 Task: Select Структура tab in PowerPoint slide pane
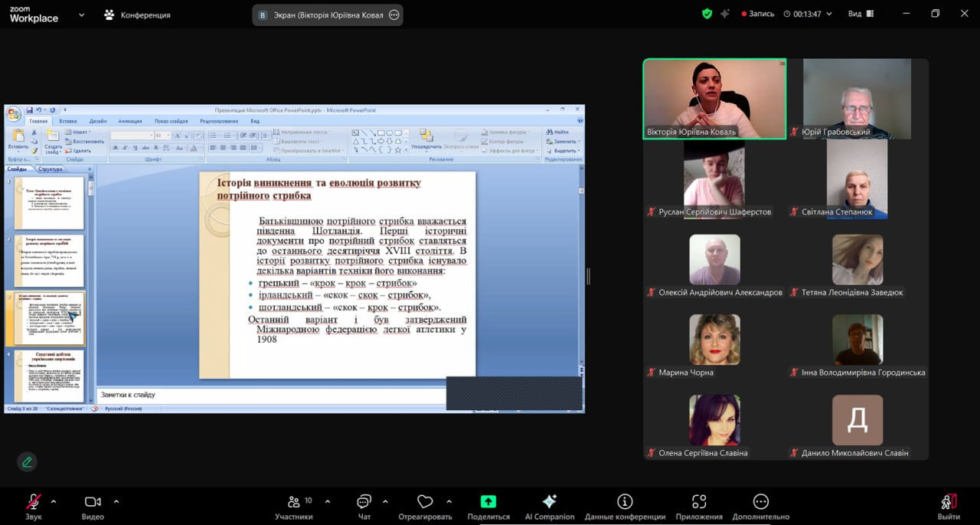point(51,169)
